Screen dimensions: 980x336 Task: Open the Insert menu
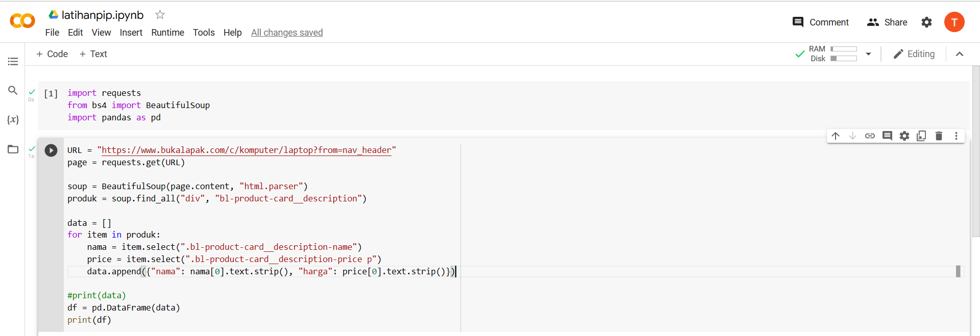click(131, 33)
